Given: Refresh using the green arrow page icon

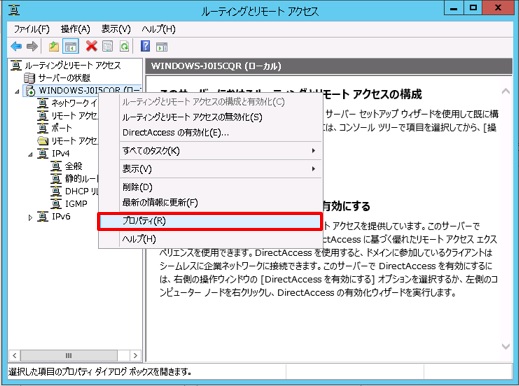Looking at the screenshot, I should pyautogui.click(x=124, y=46).
